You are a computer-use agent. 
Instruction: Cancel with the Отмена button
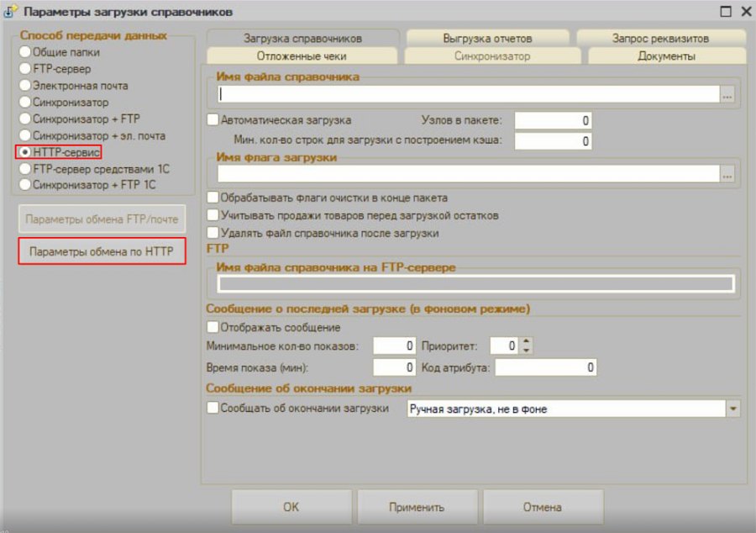[x=543, y=507]
